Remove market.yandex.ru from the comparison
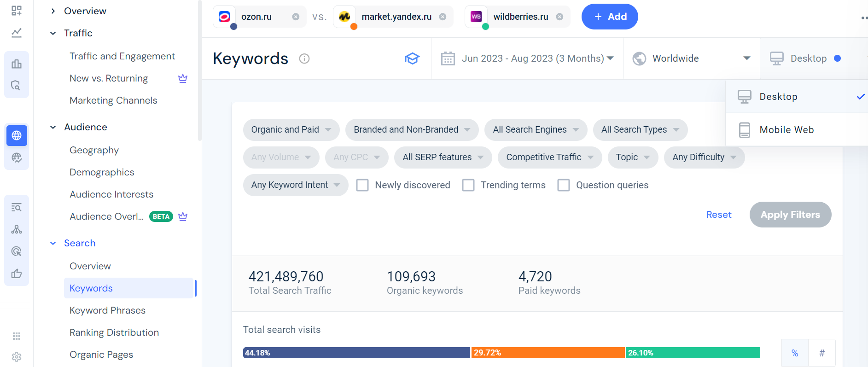Screen dimensions: 868x367 [x=443, y=17]
